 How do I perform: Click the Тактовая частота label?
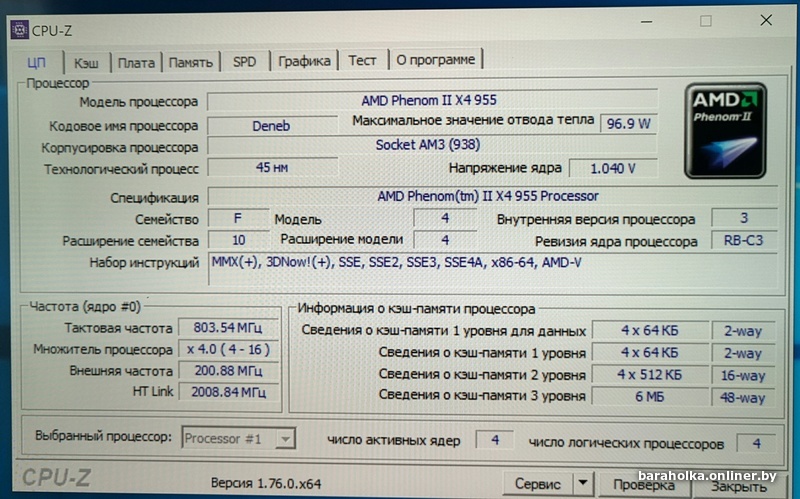point(118,328)
